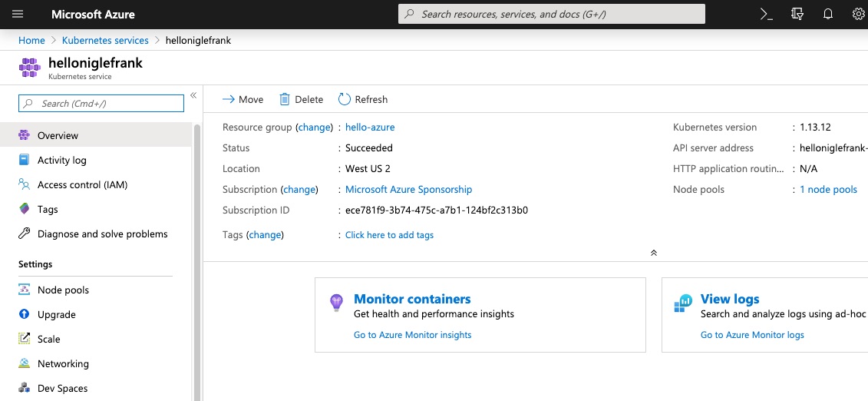The width and height of the screenshot is (868, 401).
Task: Select the Kubernetes version value 1.13.12
Action: (x=815, y=127)
